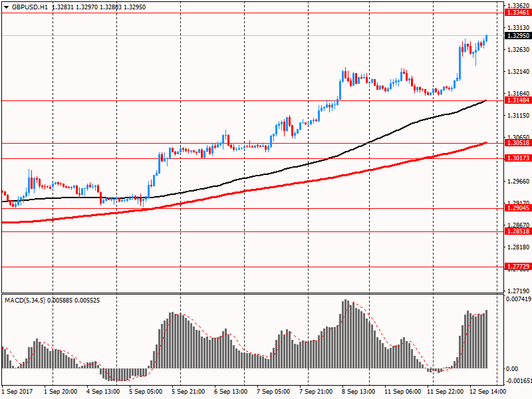
Task: Click the MACD scale value 0.007419
Action: click(x=519, y=299)
